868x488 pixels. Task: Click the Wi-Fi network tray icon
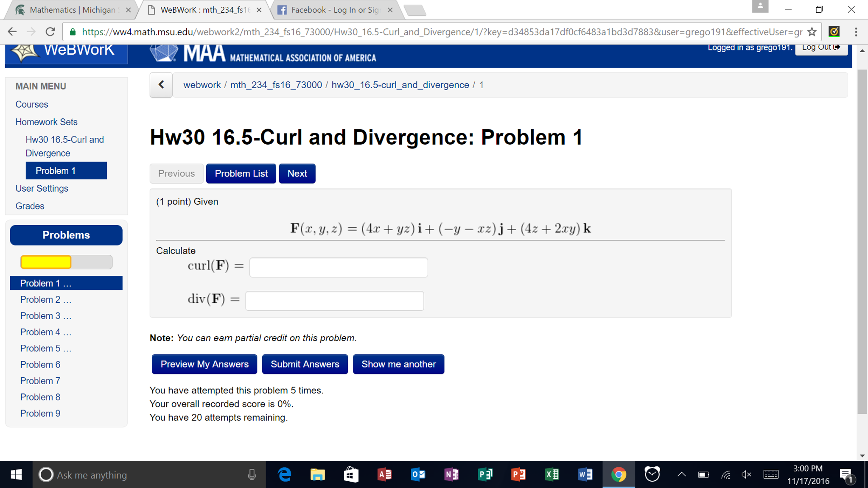(x=725, y=474)
